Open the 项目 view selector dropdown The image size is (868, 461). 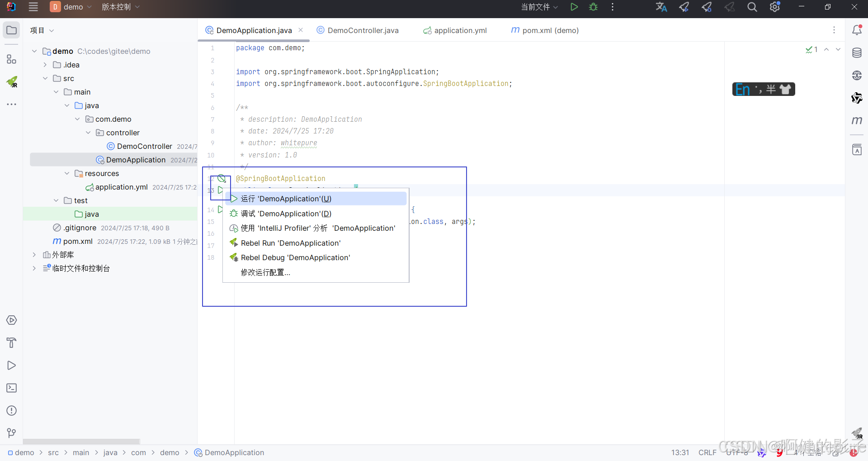tap(42, 30)
